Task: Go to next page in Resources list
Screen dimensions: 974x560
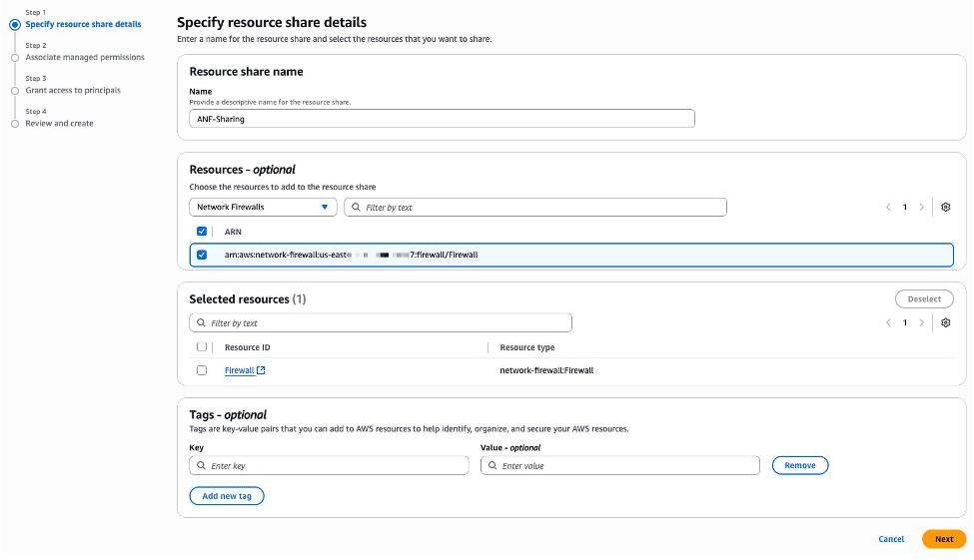Action: click(921, 207)
